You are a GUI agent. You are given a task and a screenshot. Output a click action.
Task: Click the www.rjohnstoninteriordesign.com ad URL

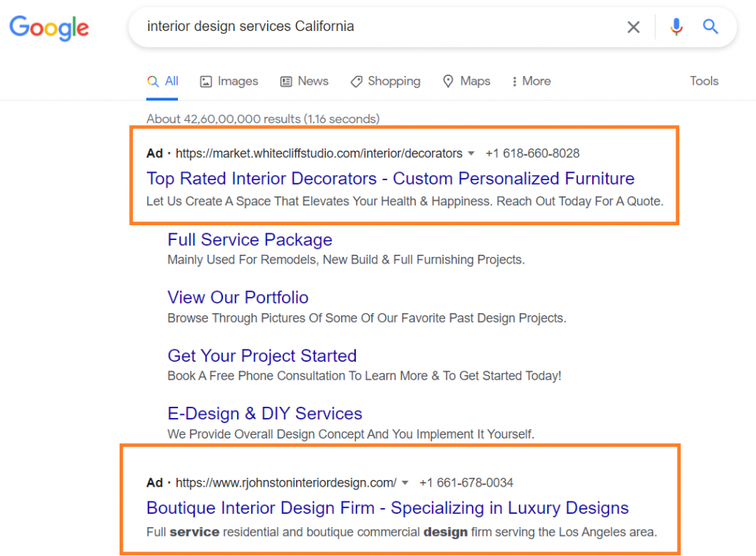click(286, 483)
